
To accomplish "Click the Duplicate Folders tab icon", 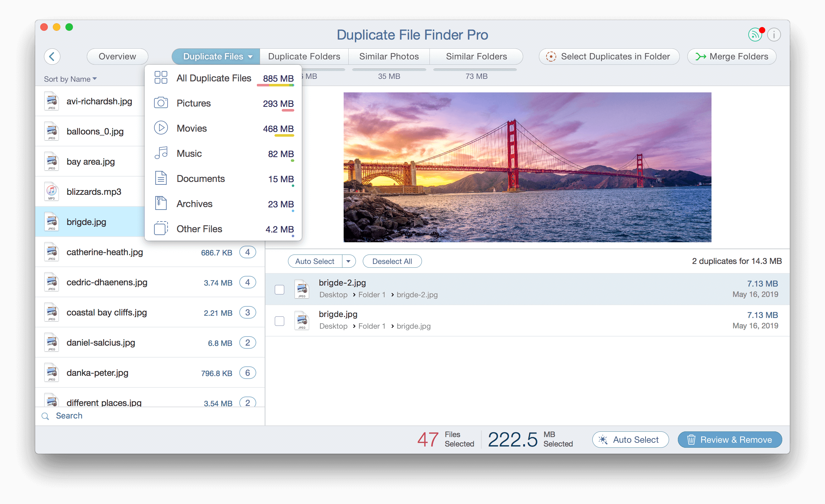I will [x=304, y=55].
